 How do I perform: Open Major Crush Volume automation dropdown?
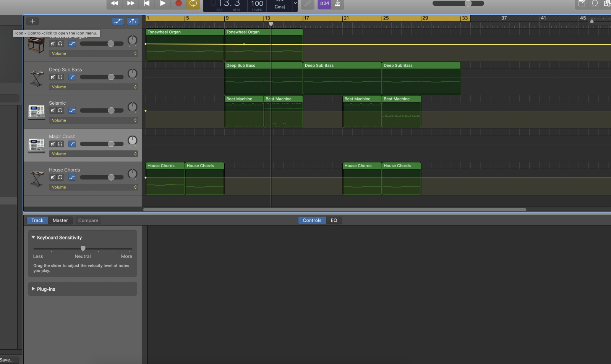(x=94, y=154)
